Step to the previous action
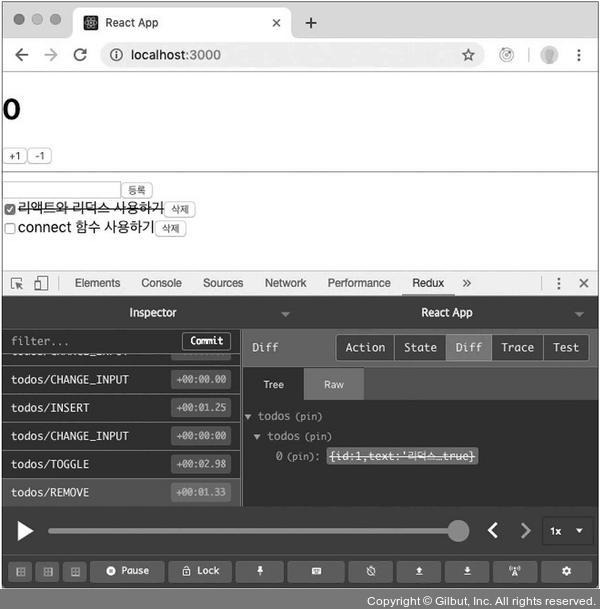This screenshot has height=609, width=600. click(493, 531)
